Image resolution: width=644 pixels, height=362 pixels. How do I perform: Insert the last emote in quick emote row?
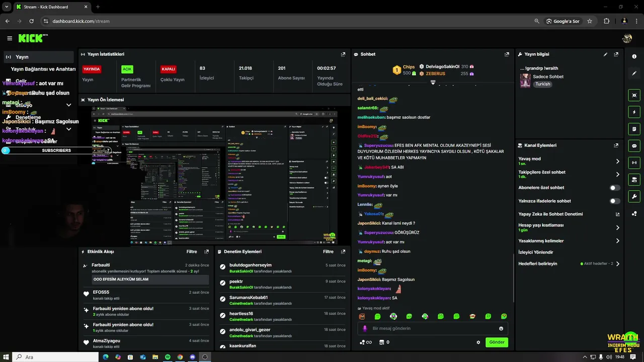[504, 316]
